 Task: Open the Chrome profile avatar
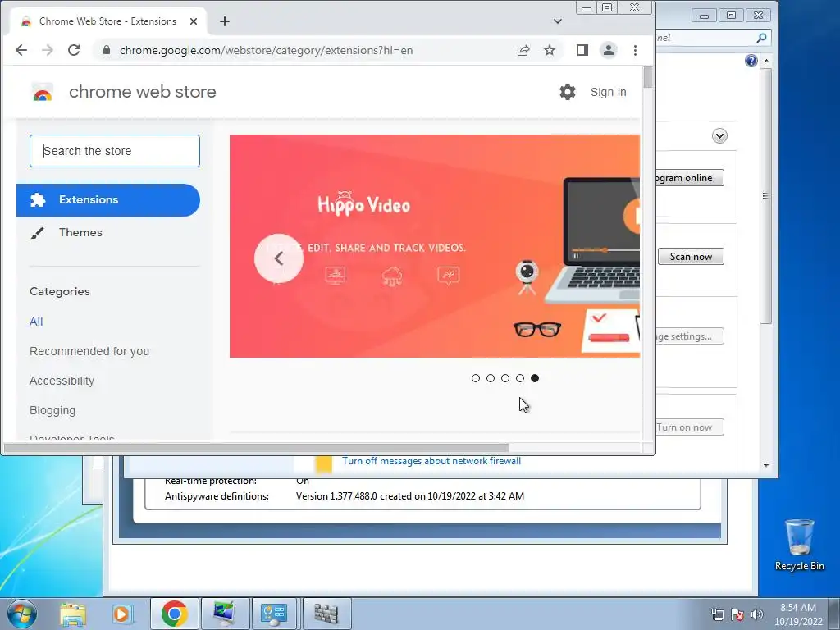[609, 50]
